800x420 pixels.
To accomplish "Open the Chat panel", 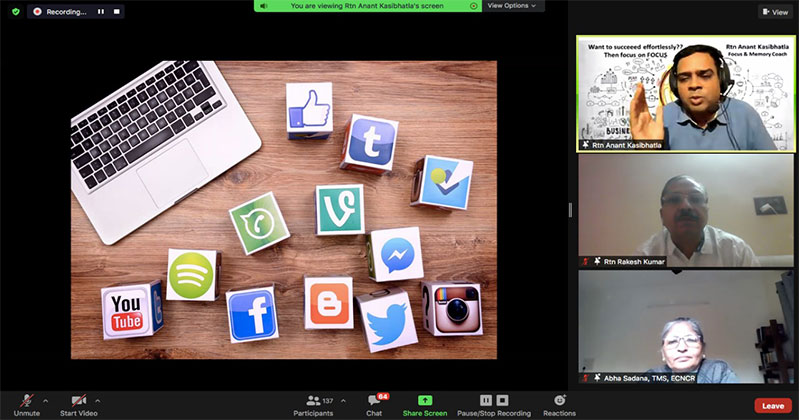I will (x=374, y=401).
